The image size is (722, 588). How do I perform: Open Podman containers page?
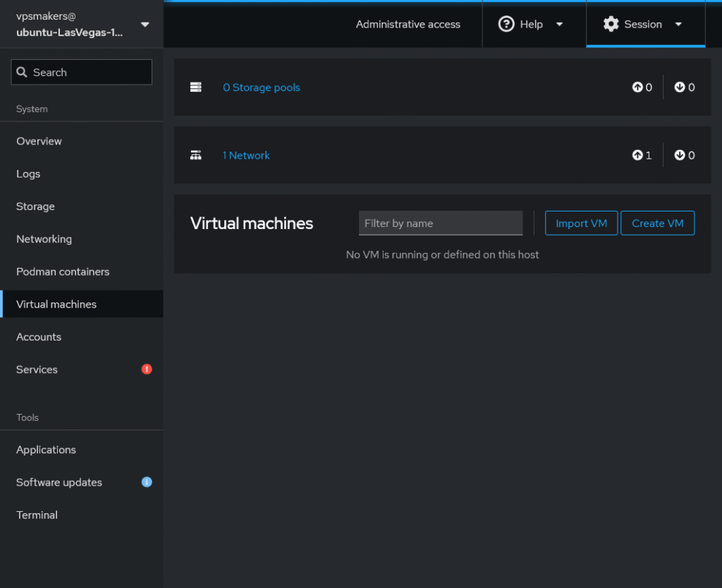[x=63, y=271]
